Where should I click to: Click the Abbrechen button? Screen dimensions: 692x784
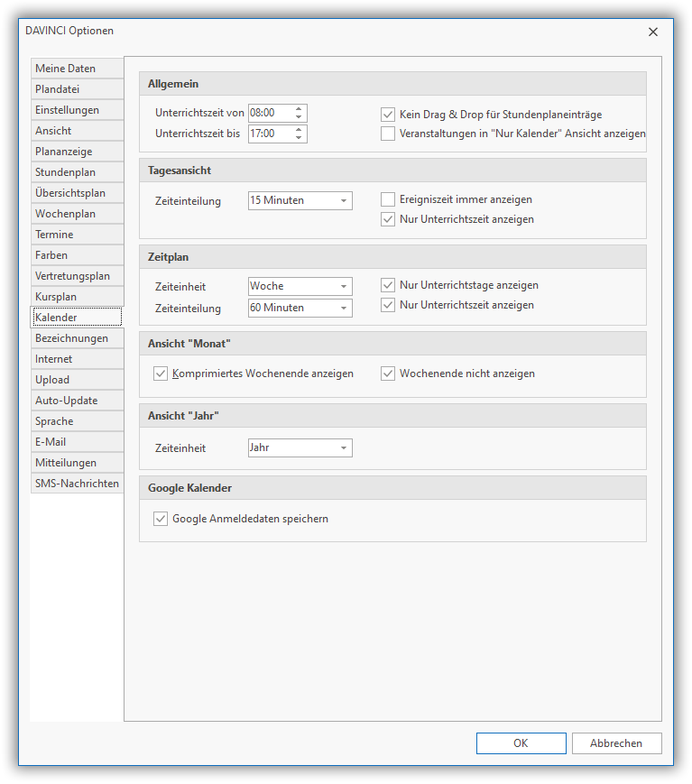click(x=616, y=743)
